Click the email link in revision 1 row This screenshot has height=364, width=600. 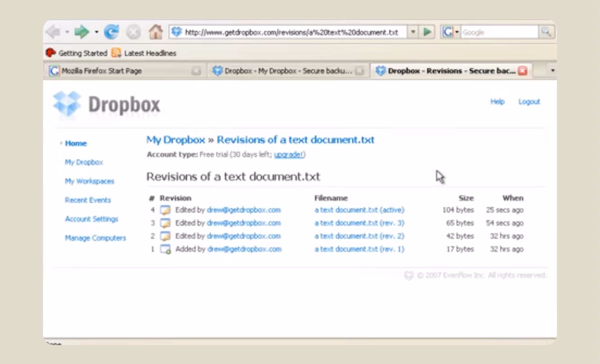[245, 249]
